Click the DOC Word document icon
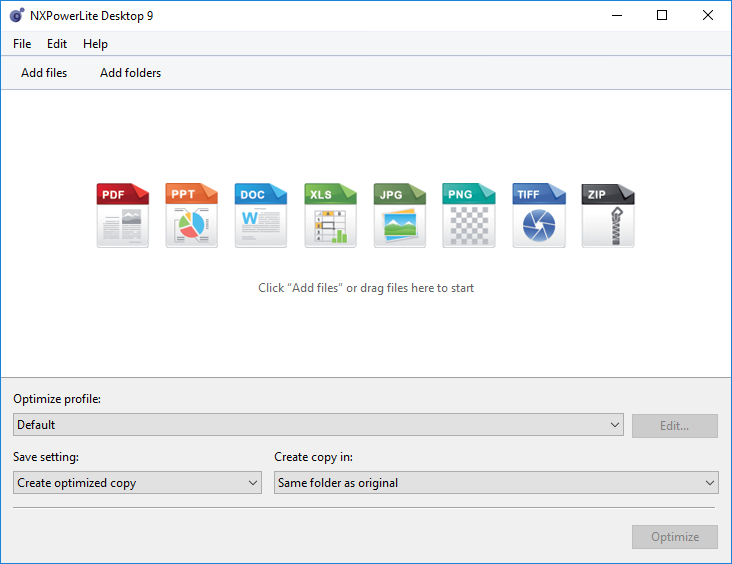 click(260, 215)
